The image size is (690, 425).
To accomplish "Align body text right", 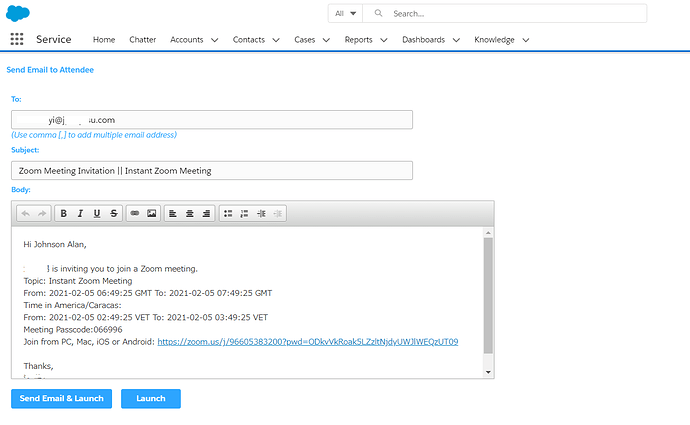I will click(206, 213).
